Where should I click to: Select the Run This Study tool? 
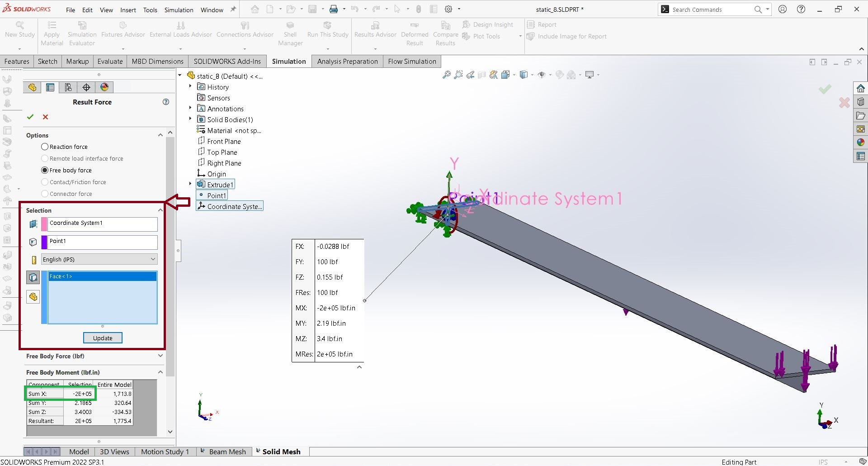[x=328, y=33]
